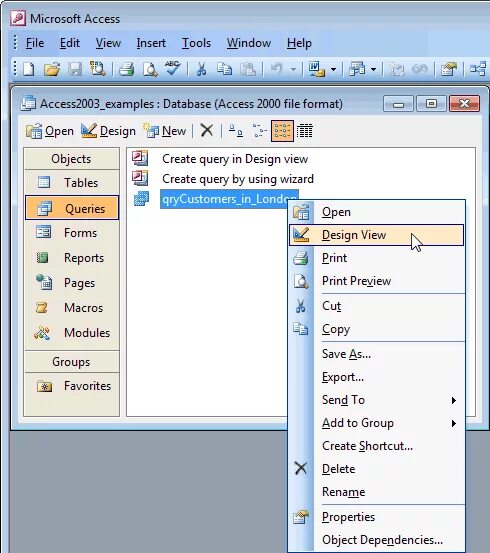
Task: Choose Object Dependencies... menu entry
Action: click(376, 540)
